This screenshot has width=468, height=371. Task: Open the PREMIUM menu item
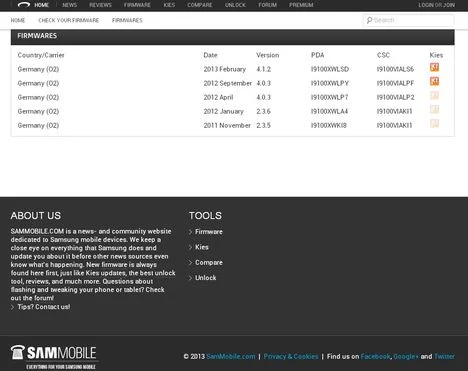[301, 5]
